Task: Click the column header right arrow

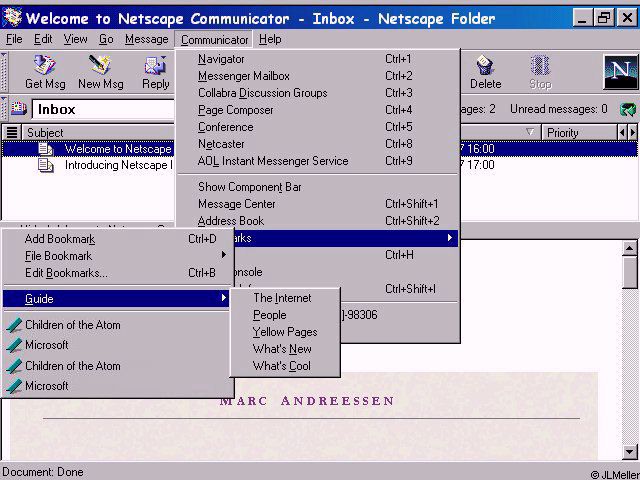Action: point(632,133)
